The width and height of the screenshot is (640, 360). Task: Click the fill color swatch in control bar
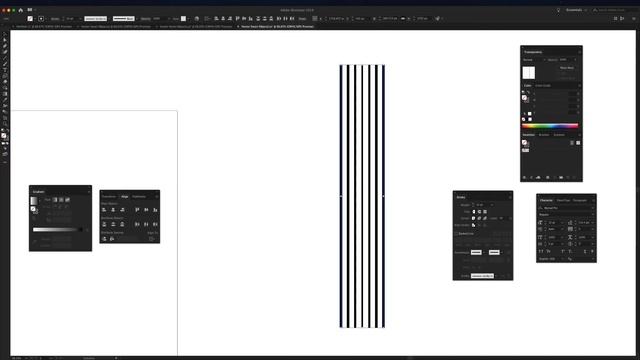pyautogui.click(x=30, y=18)
